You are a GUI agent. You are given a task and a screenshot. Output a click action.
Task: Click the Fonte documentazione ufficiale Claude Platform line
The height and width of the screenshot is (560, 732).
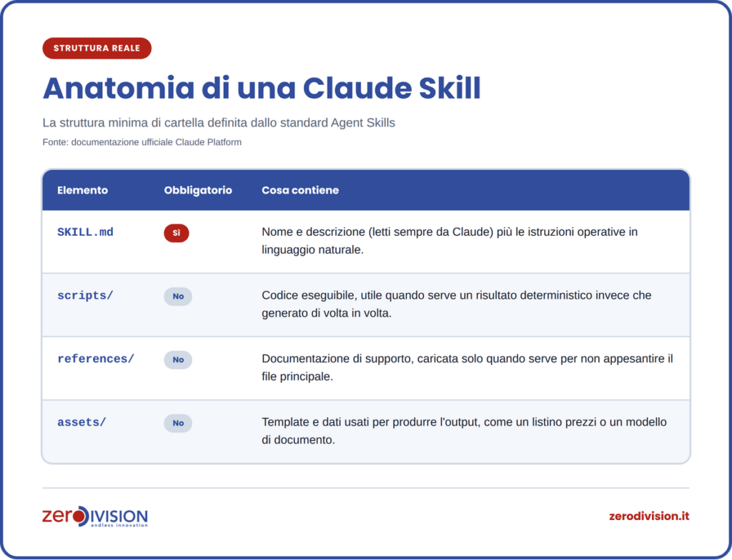(x=142, y=142)
